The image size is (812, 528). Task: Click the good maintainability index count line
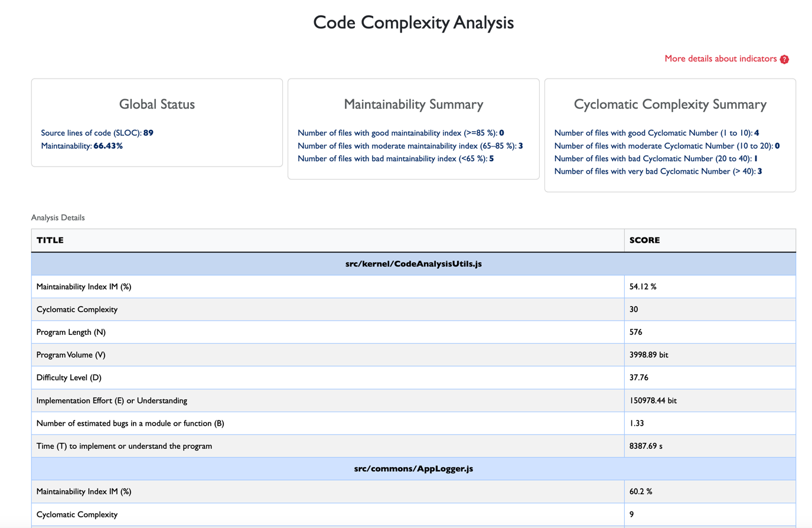click(400, 133)
